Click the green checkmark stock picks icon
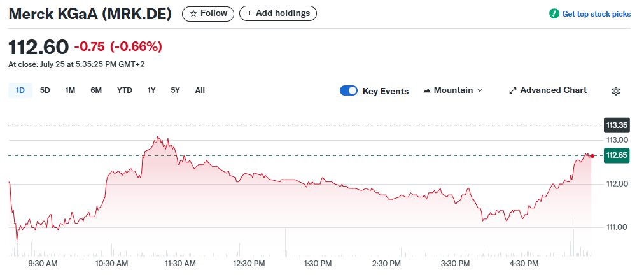Screen dimensions: 644x277 tap(554, 13)
